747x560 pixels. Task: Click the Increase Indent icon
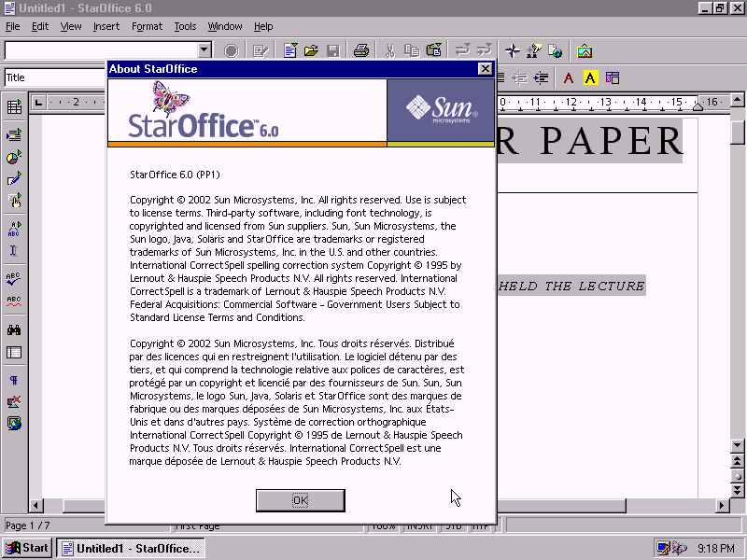tap(542, 77)
